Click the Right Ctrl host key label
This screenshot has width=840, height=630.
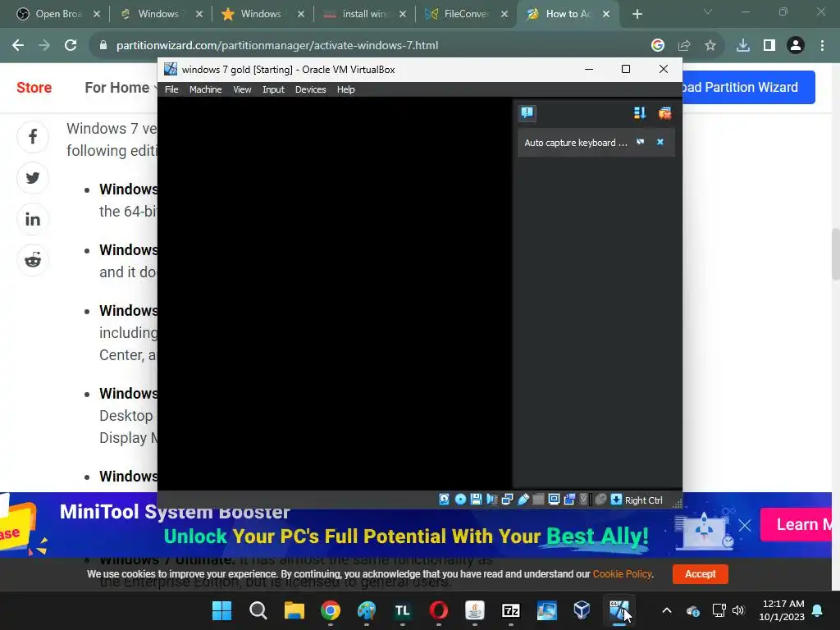(643, 500)
